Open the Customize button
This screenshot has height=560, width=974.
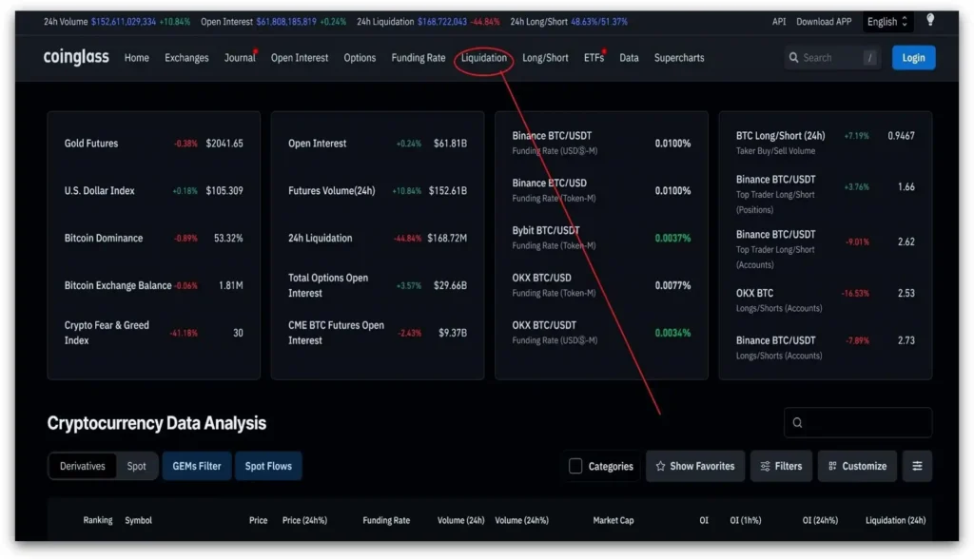(857, 466)
